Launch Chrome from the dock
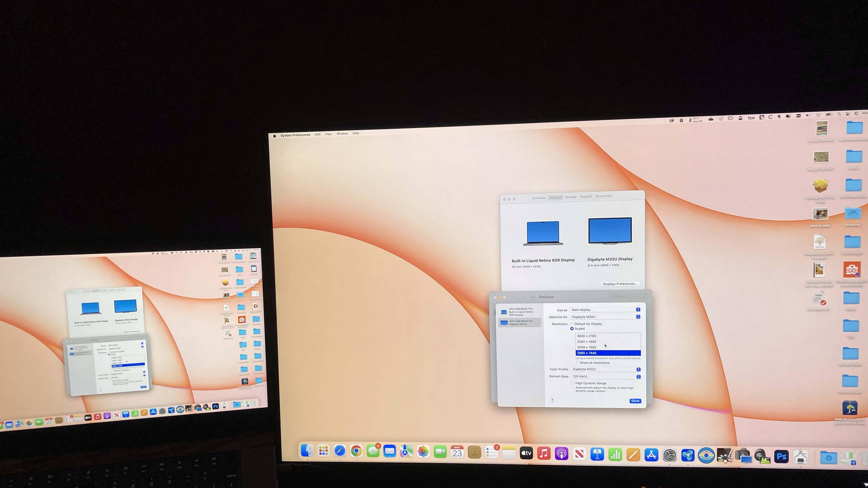Viewport: 868px width, 488px height. point(356,451)
